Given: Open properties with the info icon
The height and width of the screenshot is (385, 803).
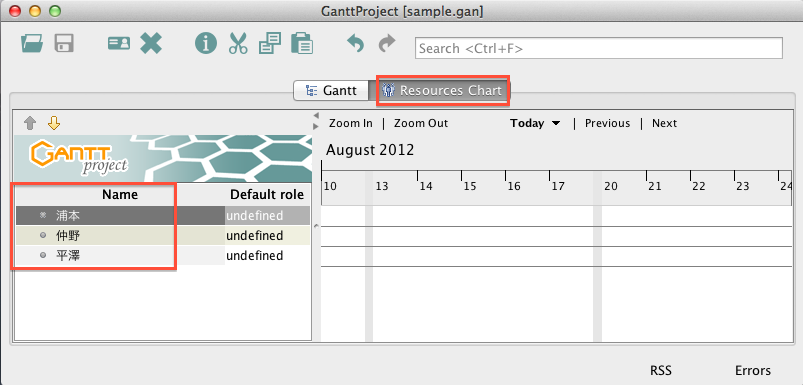Looking at the screenshot, I should click(x=205, y=44).
